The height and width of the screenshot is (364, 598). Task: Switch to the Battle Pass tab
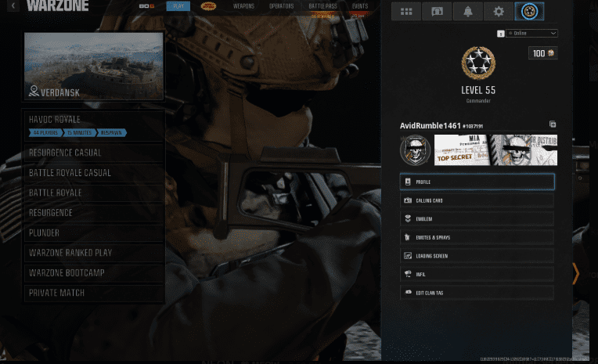(x=322, y=6)
